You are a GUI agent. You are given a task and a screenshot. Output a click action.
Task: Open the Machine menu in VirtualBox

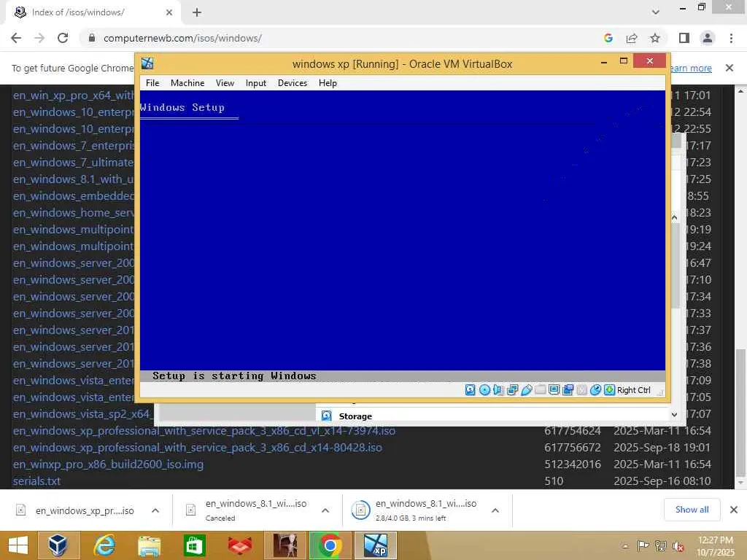click(187, 83)
